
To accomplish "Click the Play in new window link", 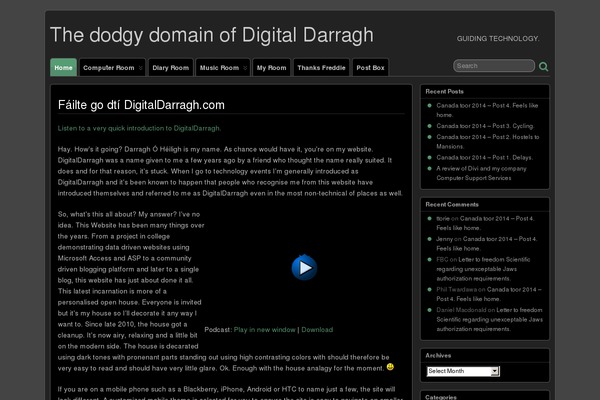I will point(264,330).
